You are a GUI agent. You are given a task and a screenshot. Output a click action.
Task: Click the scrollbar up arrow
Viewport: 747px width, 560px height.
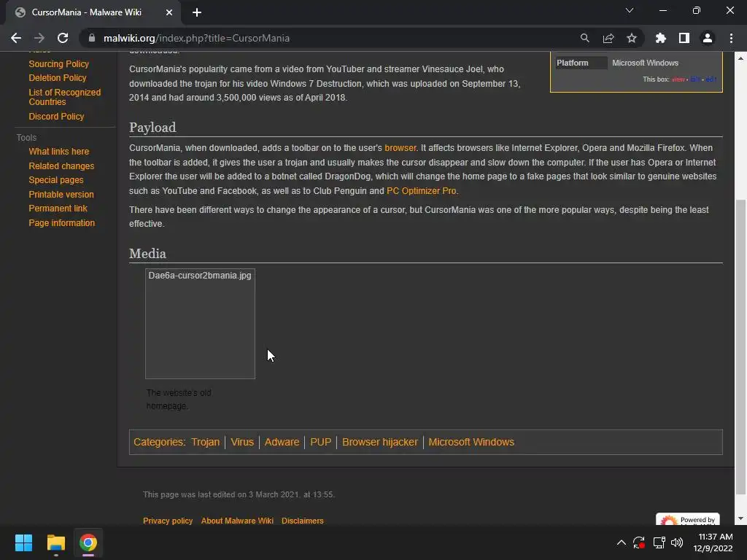[x=740, y=58]
